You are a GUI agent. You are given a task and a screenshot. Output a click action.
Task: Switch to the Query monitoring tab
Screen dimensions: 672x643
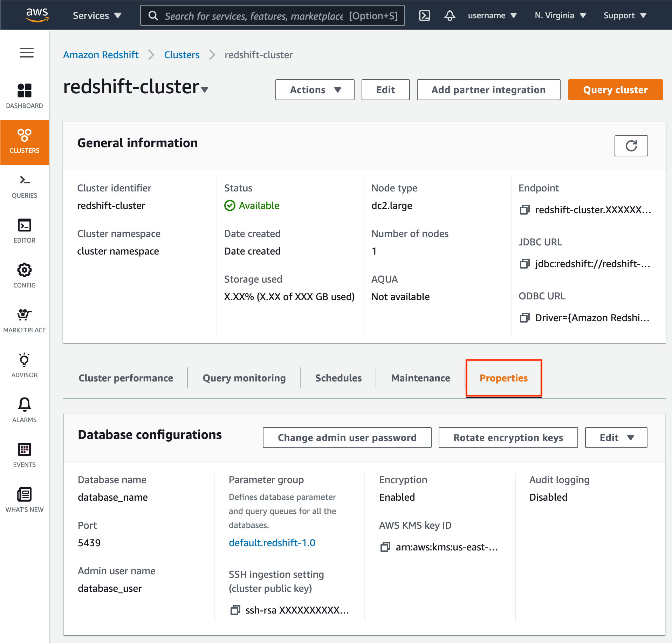[244, 378]
